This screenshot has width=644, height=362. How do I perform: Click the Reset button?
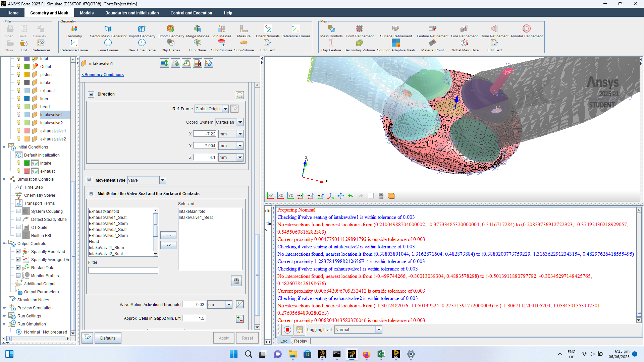[248, 338]
